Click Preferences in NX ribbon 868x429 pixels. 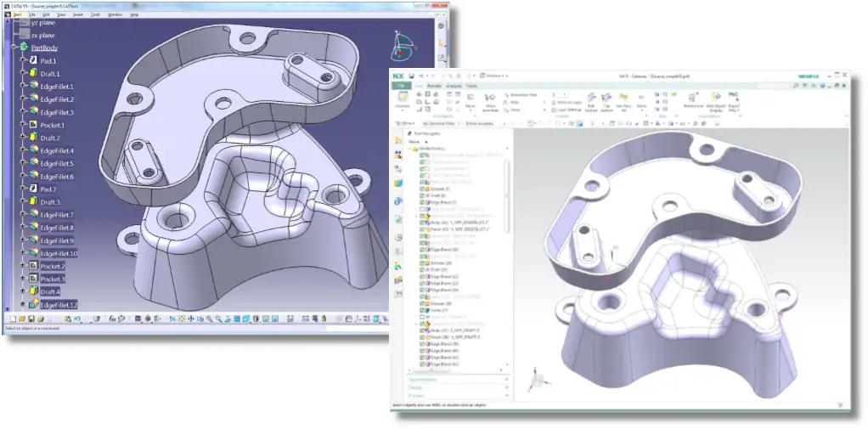(694, 99)
